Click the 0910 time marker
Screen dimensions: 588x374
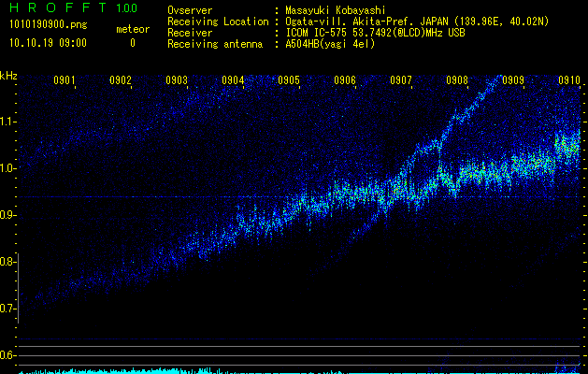pyautogui.click(x=569, y=80)
